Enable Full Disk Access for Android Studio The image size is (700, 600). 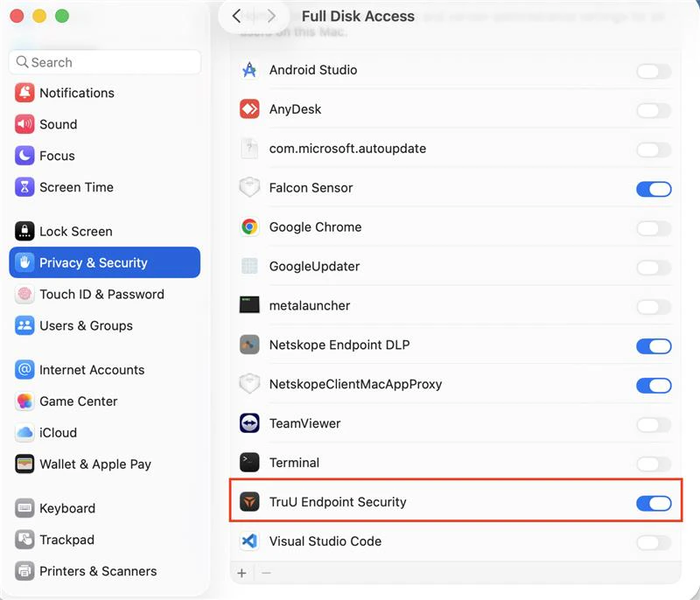[x=654, y=71]
